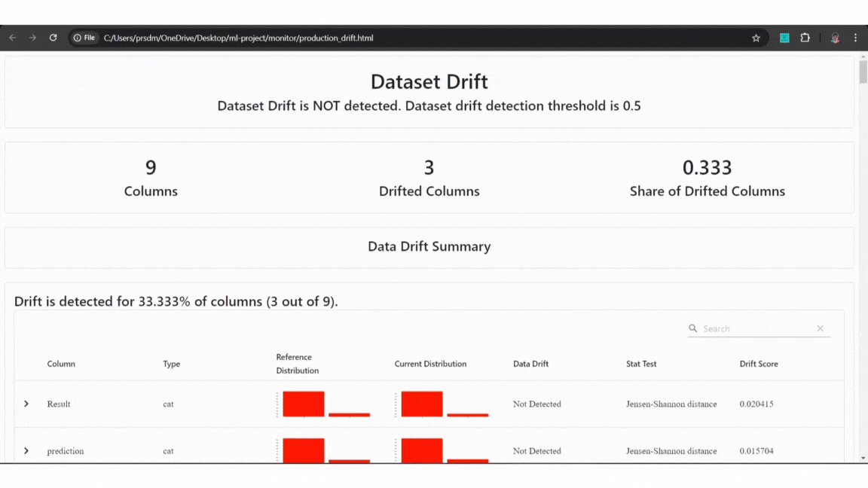Click Not Detected in Result row

click(x=537, y=404)
